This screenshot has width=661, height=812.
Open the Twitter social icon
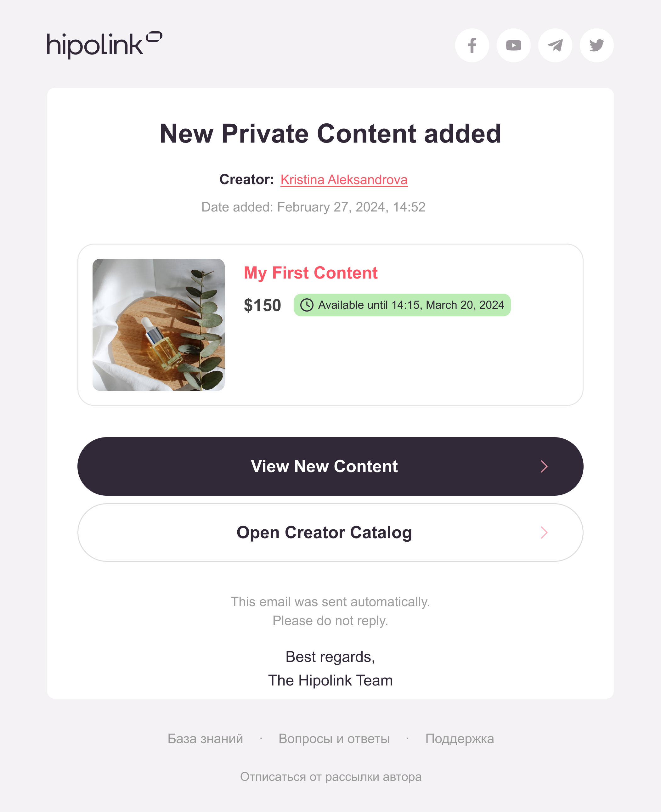click(596, 45)
